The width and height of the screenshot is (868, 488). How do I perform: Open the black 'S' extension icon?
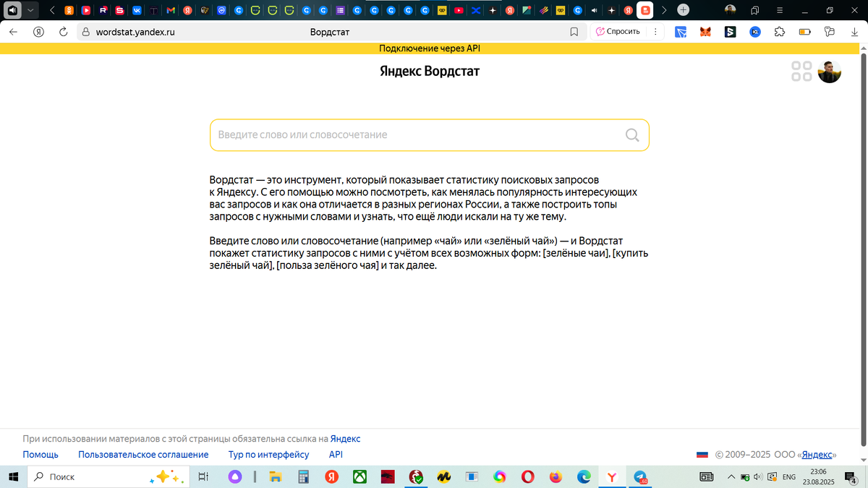click(x=731, y=32)
